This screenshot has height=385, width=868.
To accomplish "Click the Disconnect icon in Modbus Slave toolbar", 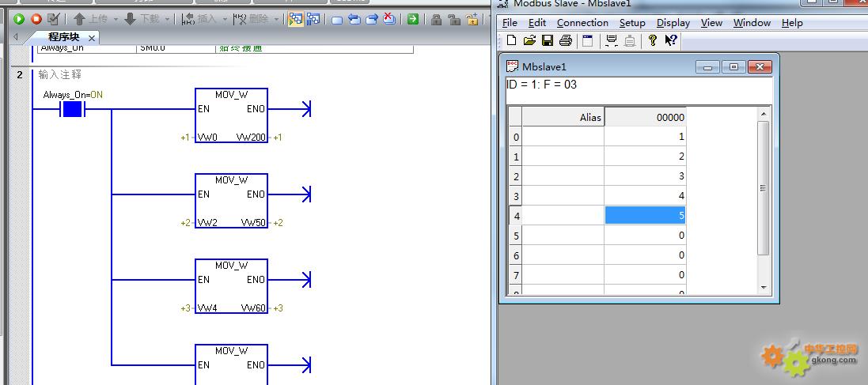I will tap(629, 40).
